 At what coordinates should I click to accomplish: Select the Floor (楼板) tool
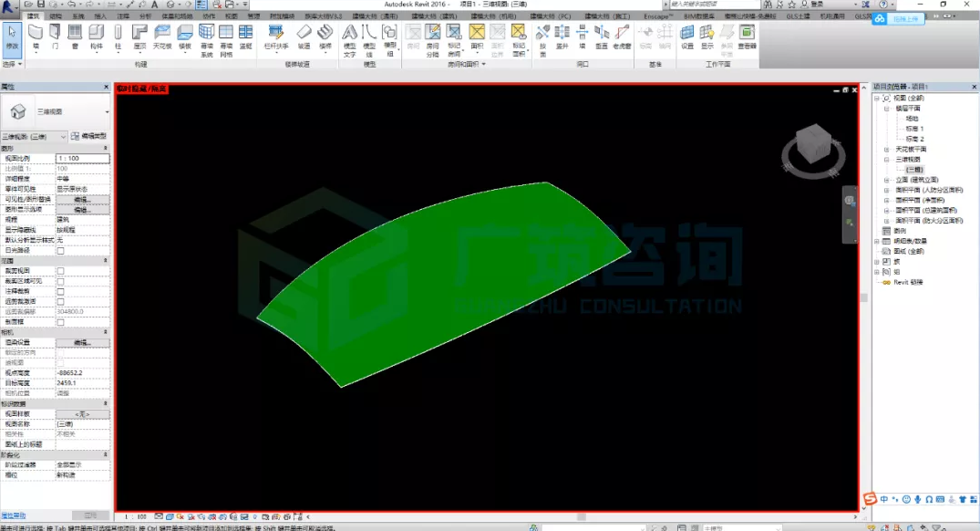[x=185, y=36]
